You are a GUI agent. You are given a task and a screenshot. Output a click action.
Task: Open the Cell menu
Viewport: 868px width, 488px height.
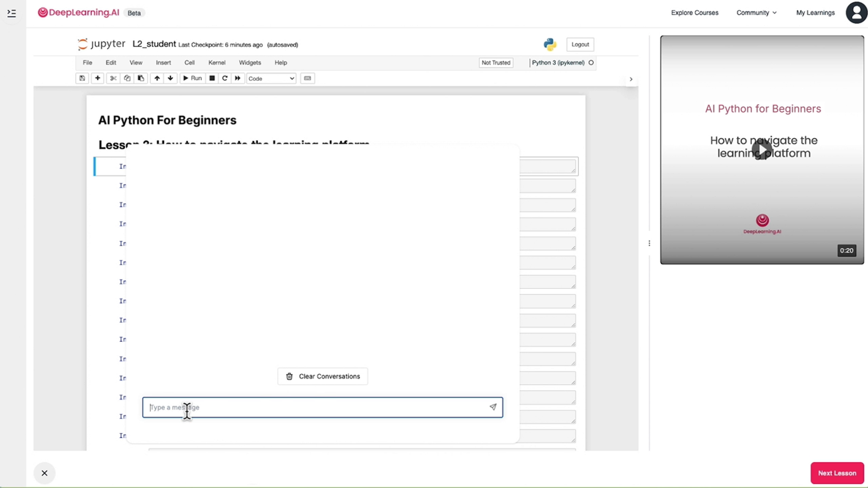tap(189, 63)
